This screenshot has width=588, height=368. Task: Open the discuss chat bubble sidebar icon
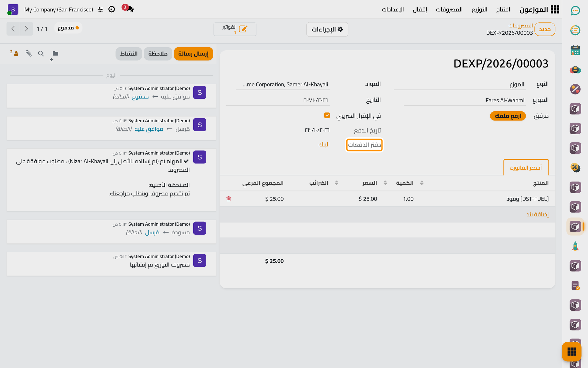[575, 11]
